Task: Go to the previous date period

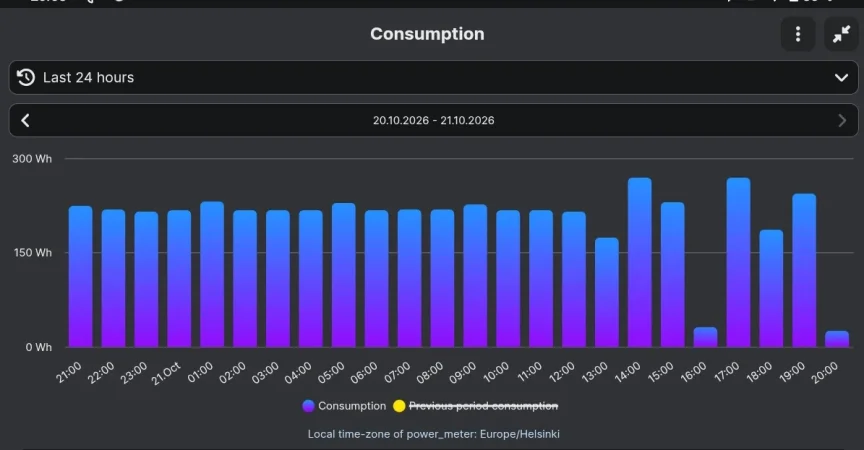Action: tap(25, 121)
